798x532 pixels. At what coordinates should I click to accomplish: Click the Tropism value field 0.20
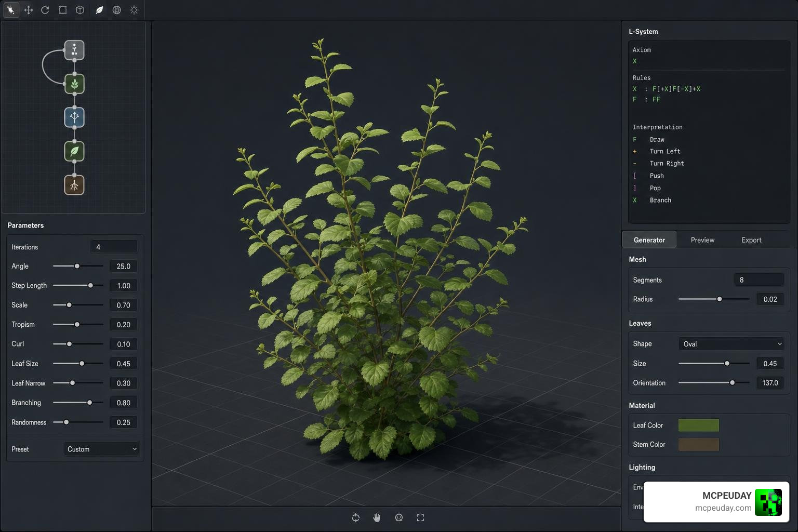(124, 325)
